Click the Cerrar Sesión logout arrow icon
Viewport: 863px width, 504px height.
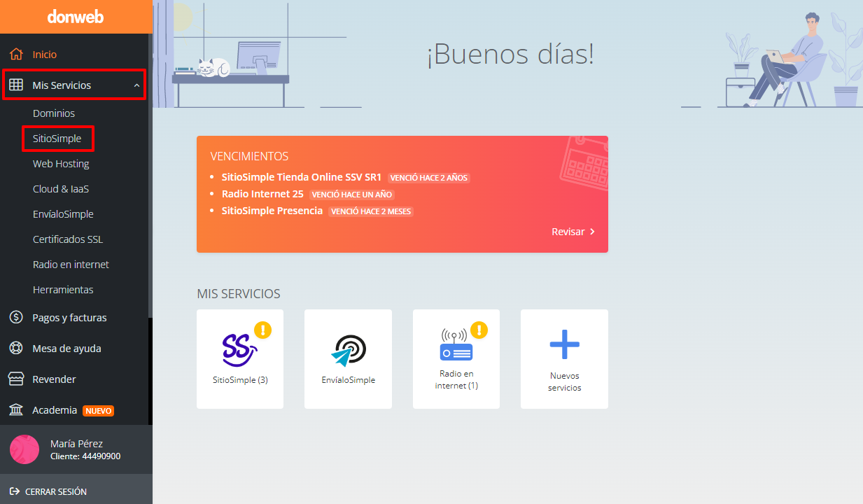pyautogui.click(x=15, y=491)
